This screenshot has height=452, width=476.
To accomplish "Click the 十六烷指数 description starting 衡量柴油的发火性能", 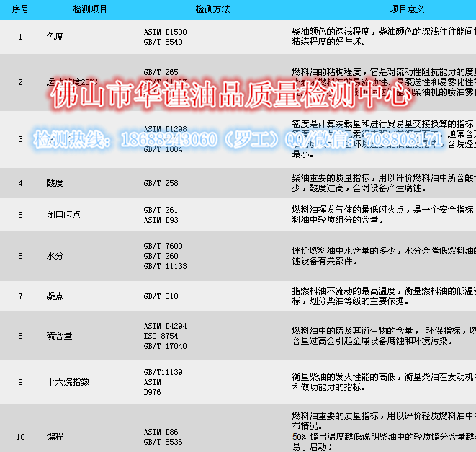I will point(384,382).
